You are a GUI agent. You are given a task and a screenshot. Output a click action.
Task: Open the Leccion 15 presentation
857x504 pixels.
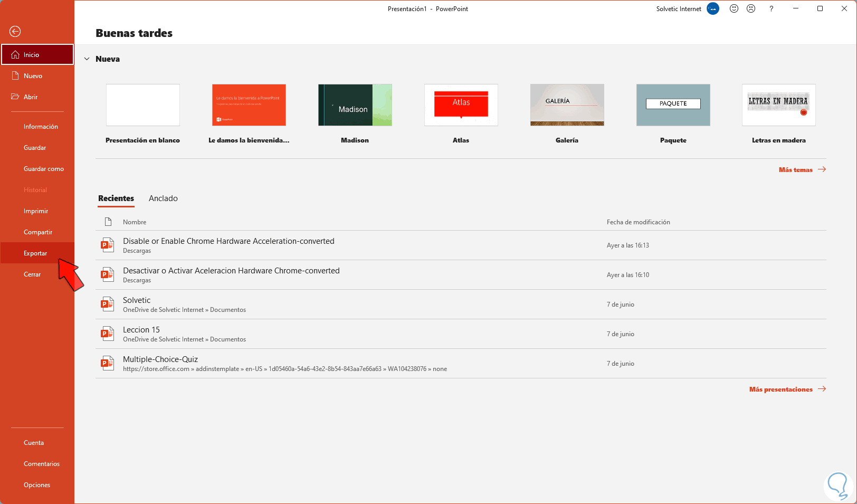click(x=141, y=330)
